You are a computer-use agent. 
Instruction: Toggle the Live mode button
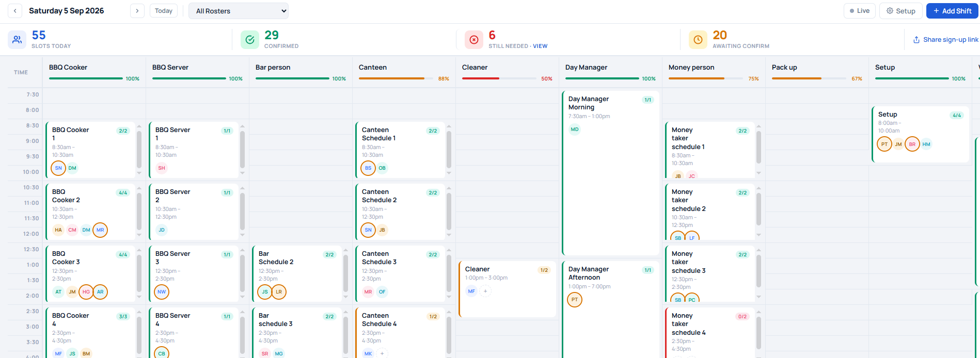tap(860, 11)
